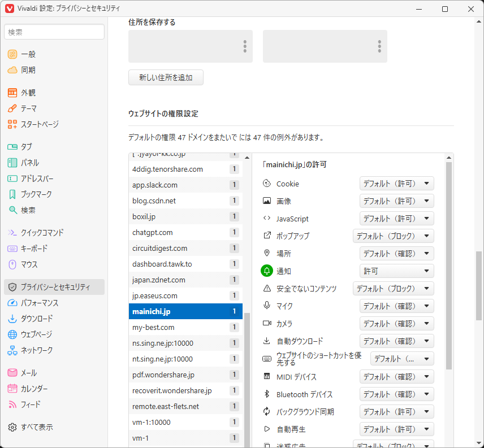Open the 自動再生 permission dropdown
484x448 pixels.
tap(397, 429)
